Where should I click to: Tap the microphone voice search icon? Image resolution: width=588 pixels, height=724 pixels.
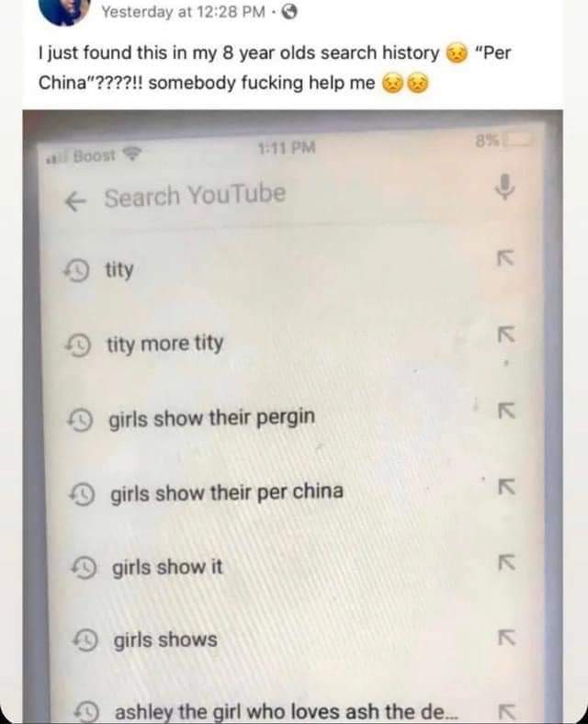505,187
